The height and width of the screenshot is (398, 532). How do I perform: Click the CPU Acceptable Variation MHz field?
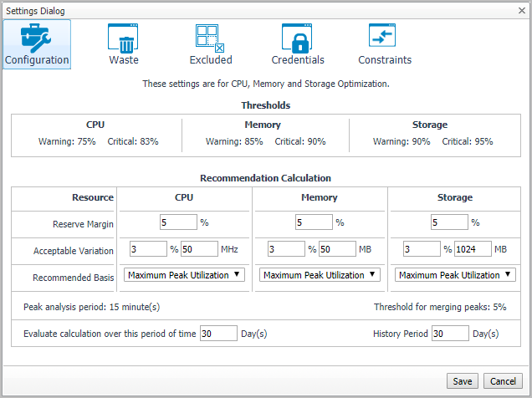(198, 249)
